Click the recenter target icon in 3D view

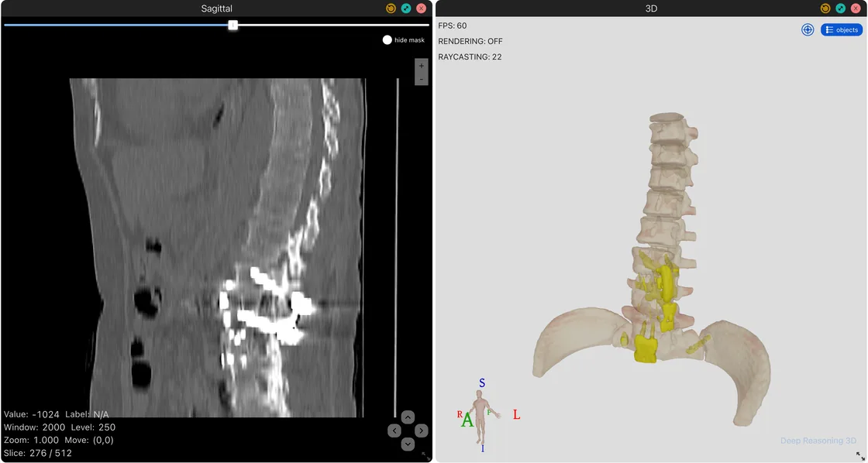coord(808,30)
